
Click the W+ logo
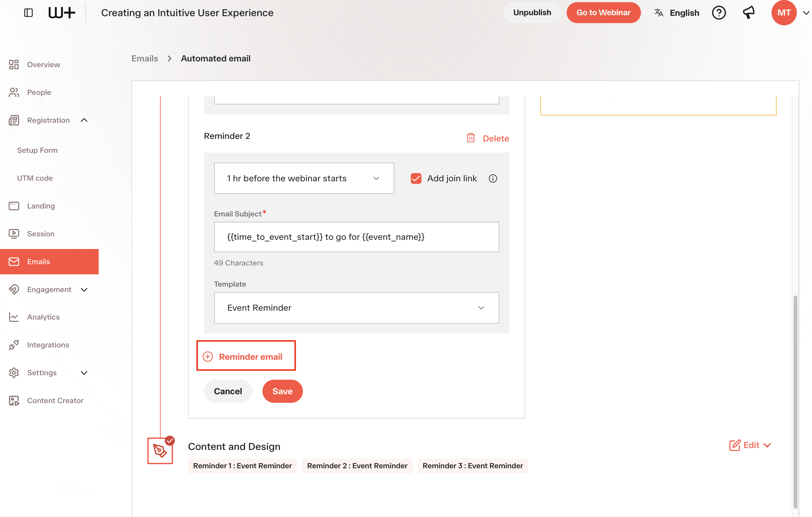(62, 13)
